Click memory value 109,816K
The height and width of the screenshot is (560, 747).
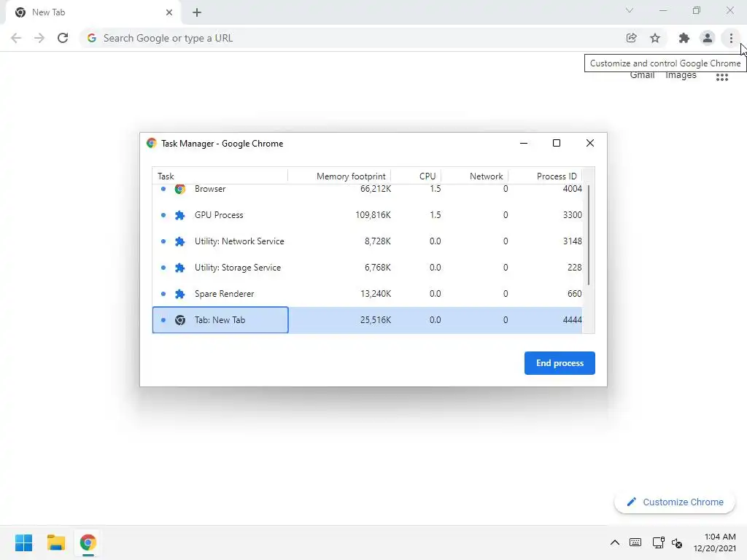pos(373,215)
